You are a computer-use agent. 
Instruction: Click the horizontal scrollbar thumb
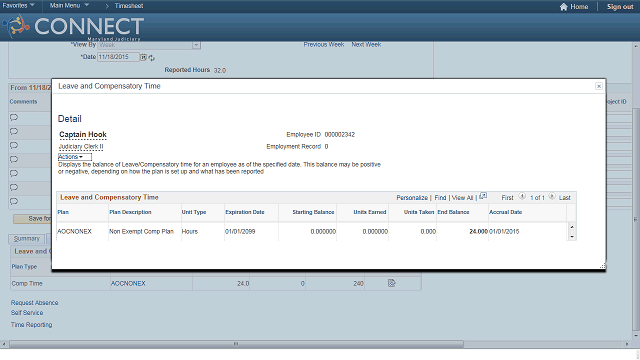pyautogui.click(x=236, y=344)
